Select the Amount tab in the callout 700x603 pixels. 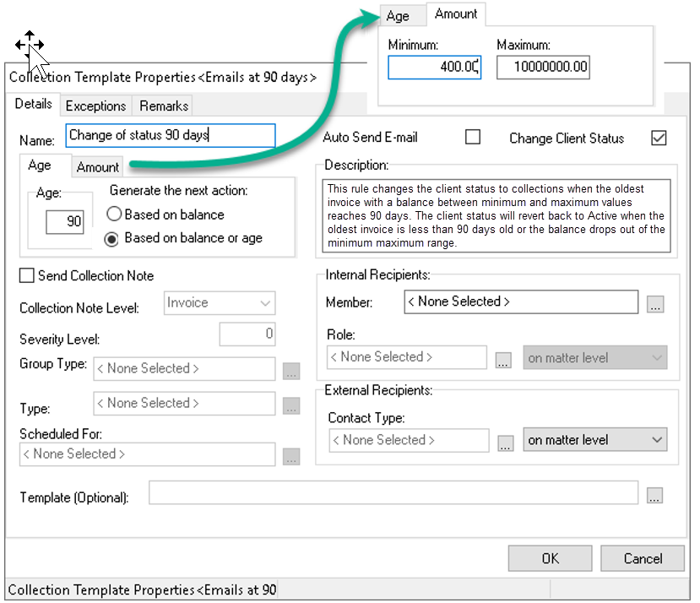(456, 14)
